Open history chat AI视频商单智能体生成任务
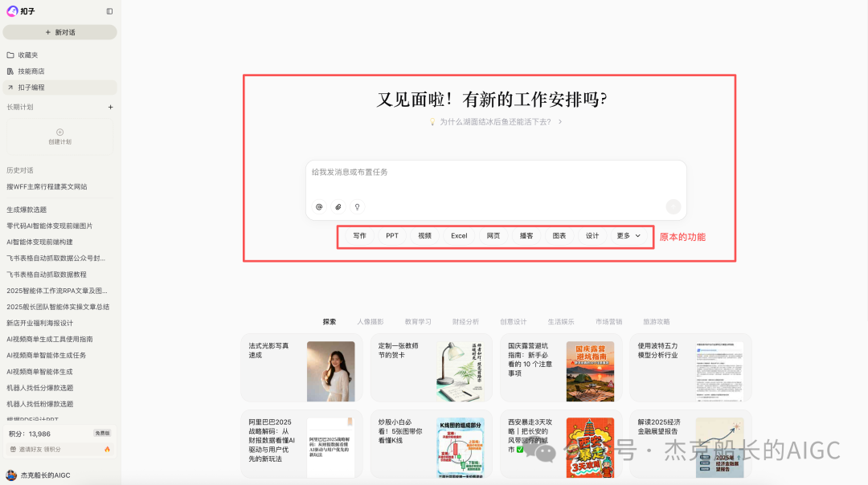Screen dimensions: 868x485 pyautogui.click(x=47, y=355)
